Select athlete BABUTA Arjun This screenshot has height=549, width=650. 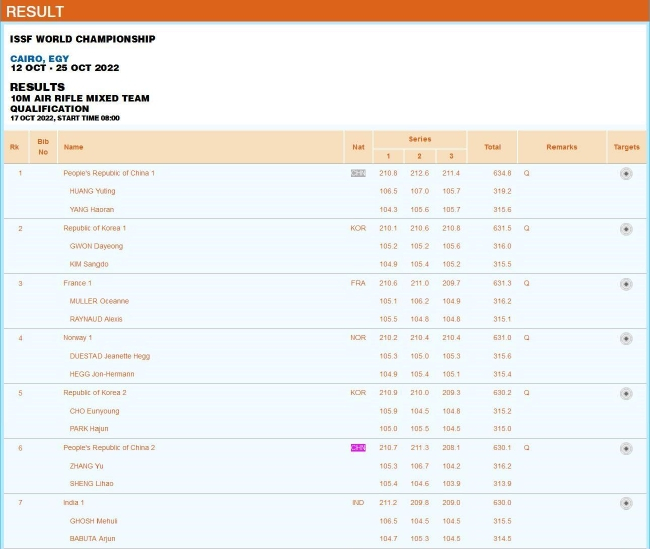pos(92,539)
